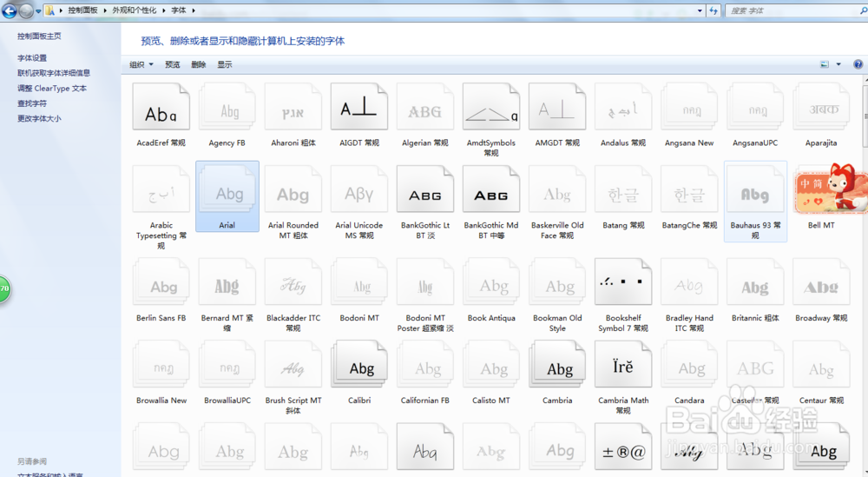
Task: Select the Bookman Old Style font icon
Action: pos(557,282)
